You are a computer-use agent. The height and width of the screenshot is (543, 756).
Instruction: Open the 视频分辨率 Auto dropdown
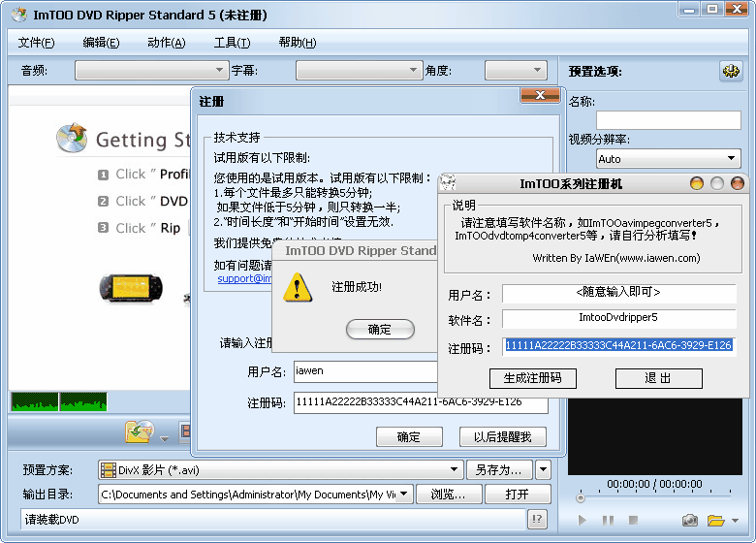(668, 159)
